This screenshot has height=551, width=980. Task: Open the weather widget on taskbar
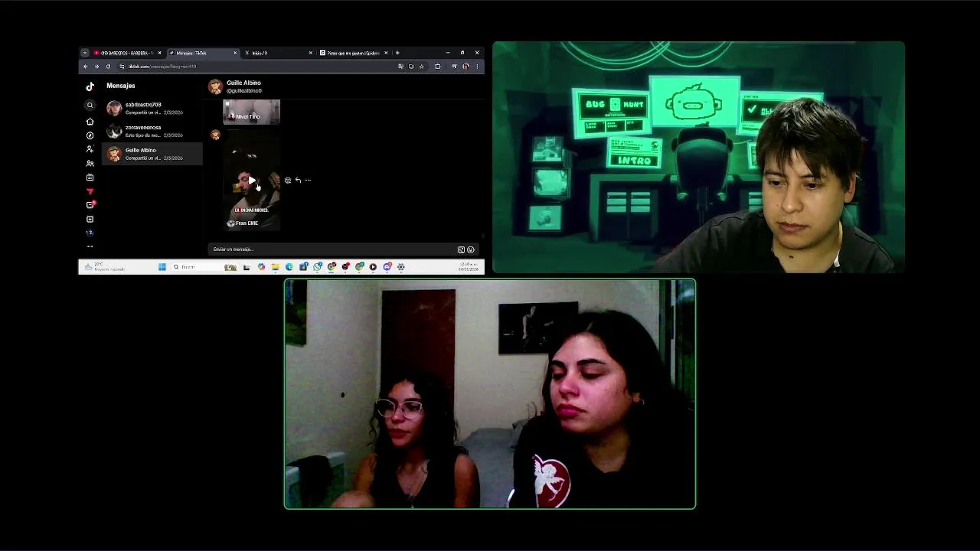point(104,267)
